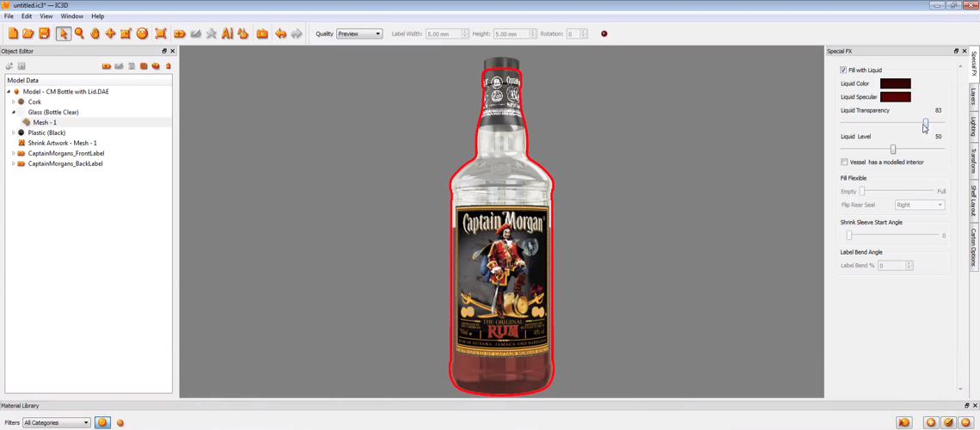Screen dimensions: 980x430
Task: Toggle the orange sphere filter button
Action: 103,422
